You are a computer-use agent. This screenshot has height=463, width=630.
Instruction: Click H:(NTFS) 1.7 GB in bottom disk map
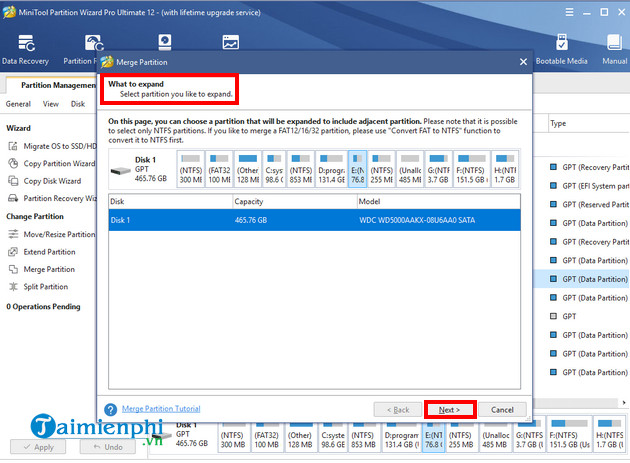pos(611,434)
